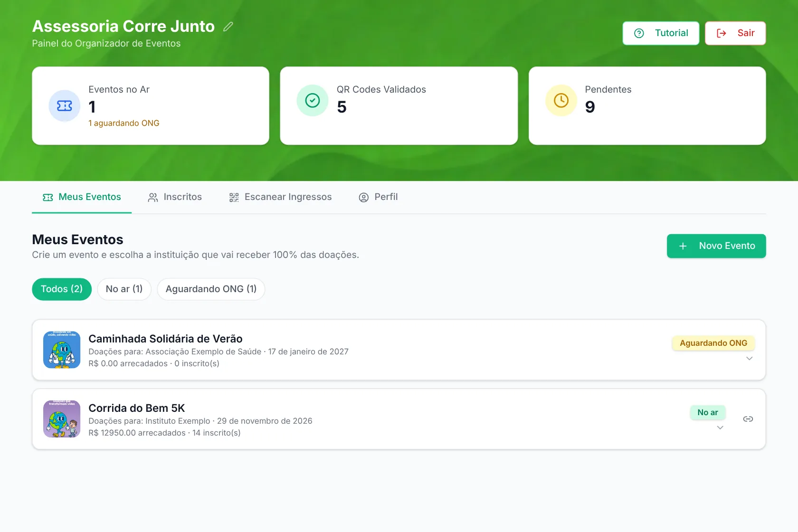Click the Caminhada Solidária de Verão thumbnail
This screenshot has height=532, width=798.
(x=62, y=350)
